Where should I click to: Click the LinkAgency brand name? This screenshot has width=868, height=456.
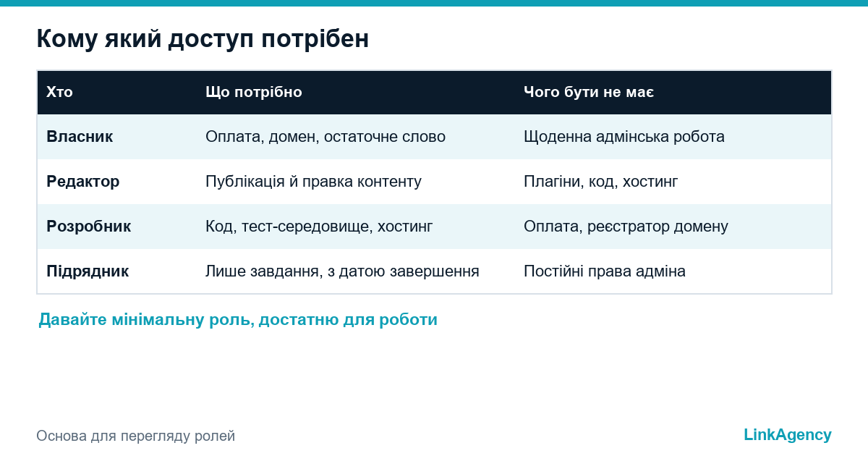point(788,435)
